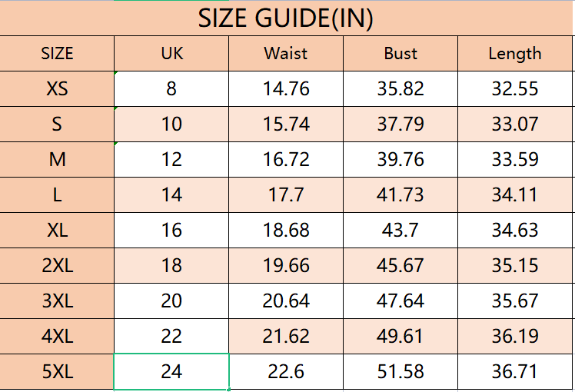Click the 4XL size cell
The image size is (575, 392).
tap(57, 336)
